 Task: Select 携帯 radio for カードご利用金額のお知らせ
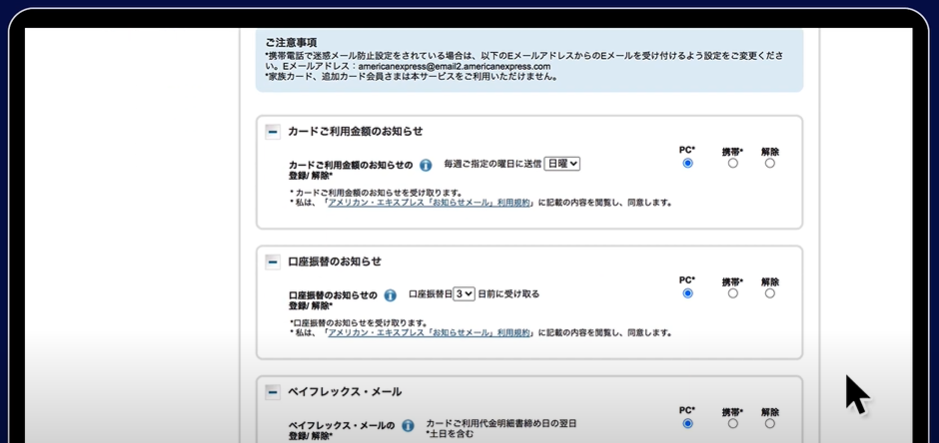733,163
